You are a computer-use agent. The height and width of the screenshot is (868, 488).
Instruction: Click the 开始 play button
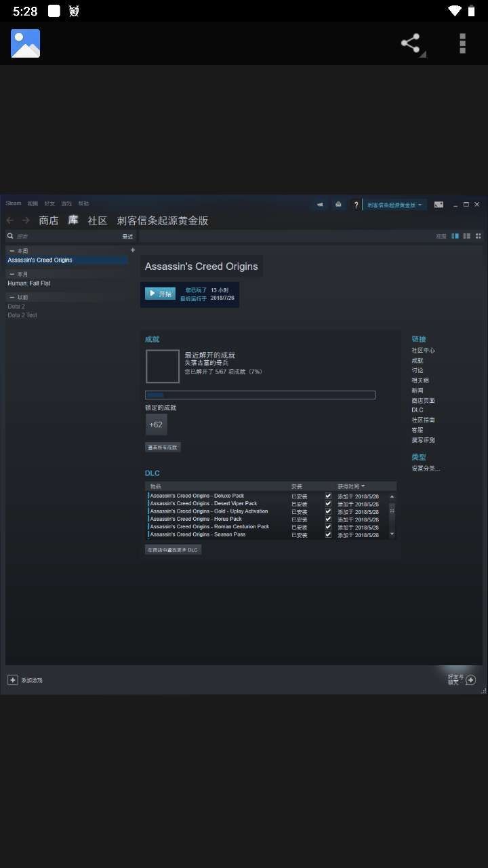click(x=161, y=294)
